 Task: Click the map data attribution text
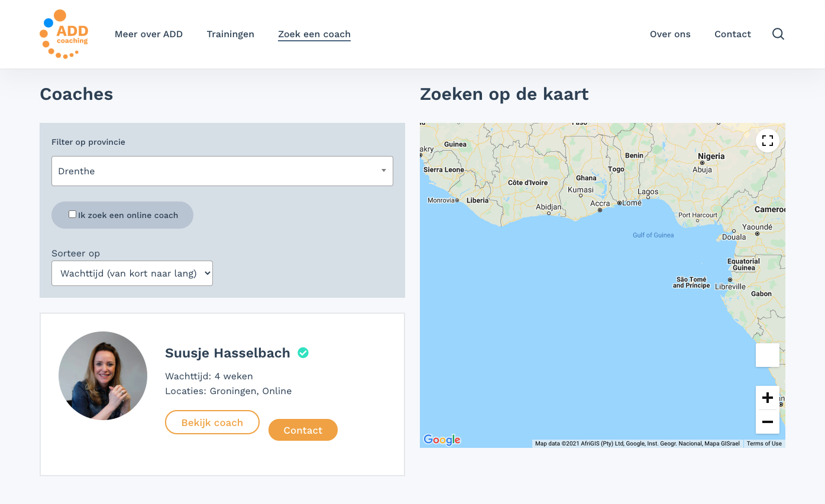[637, 444]
